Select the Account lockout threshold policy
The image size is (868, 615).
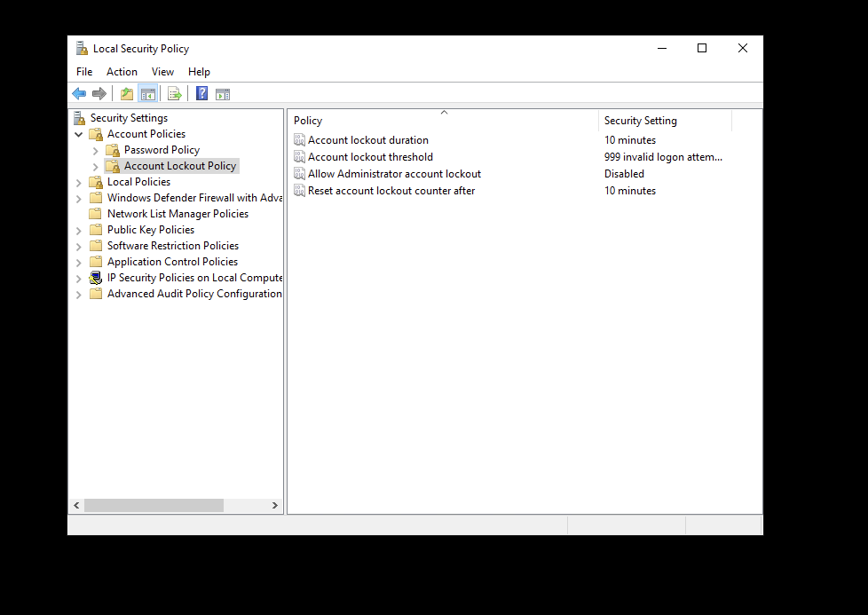tap(370, 157)
